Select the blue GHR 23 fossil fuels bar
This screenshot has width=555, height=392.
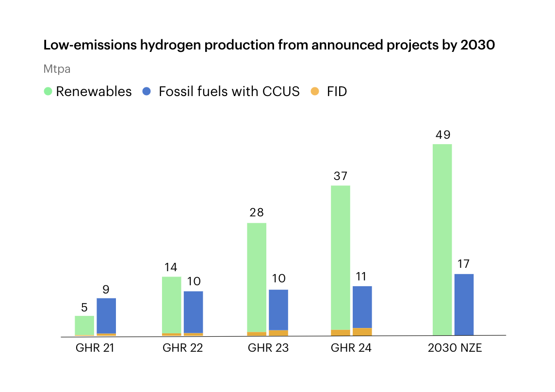click(x=278, y=310)
